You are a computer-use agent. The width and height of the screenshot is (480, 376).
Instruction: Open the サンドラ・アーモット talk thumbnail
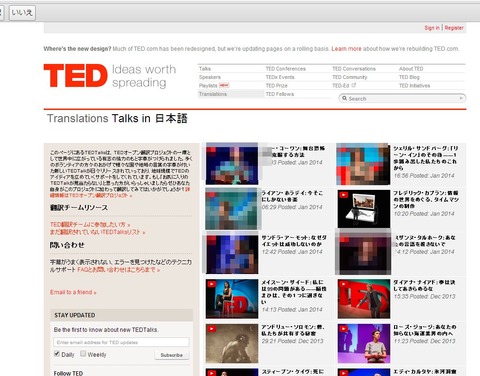coord(232,253)
